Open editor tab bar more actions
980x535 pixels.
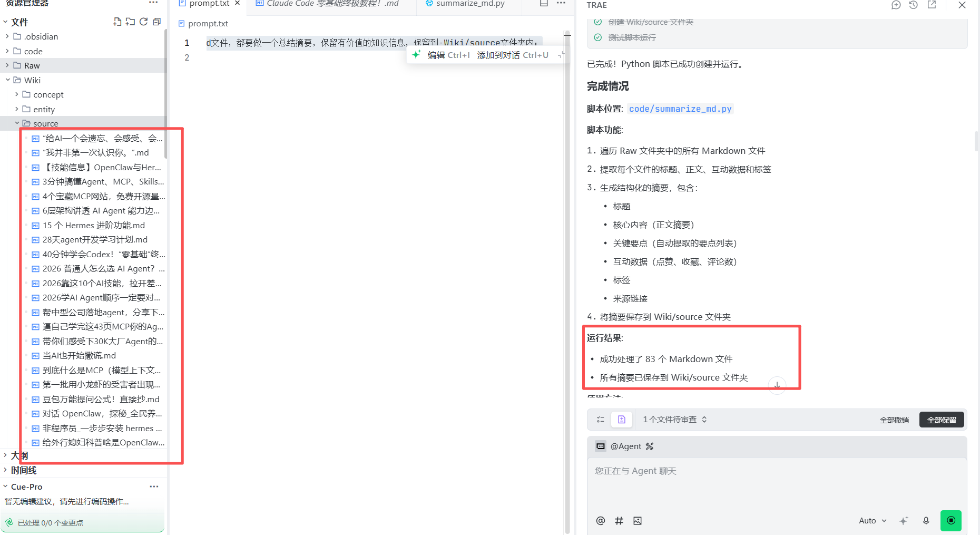(x=561, y=3)
